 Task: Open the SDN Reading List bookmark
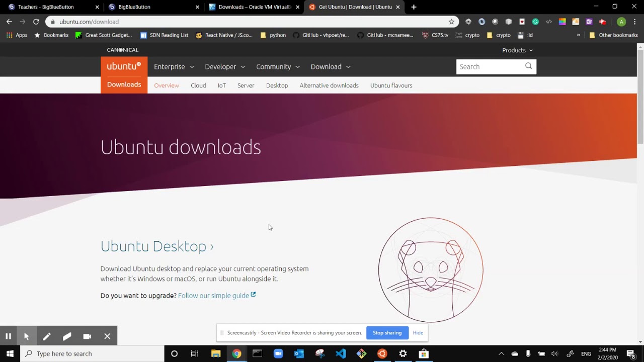[x=165, y=35]
